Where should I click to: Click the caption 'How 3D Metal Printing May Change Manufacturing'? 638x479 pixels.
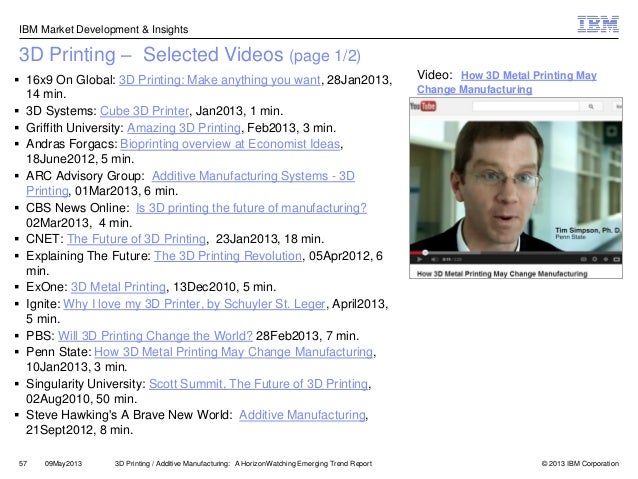pos(502,274)
